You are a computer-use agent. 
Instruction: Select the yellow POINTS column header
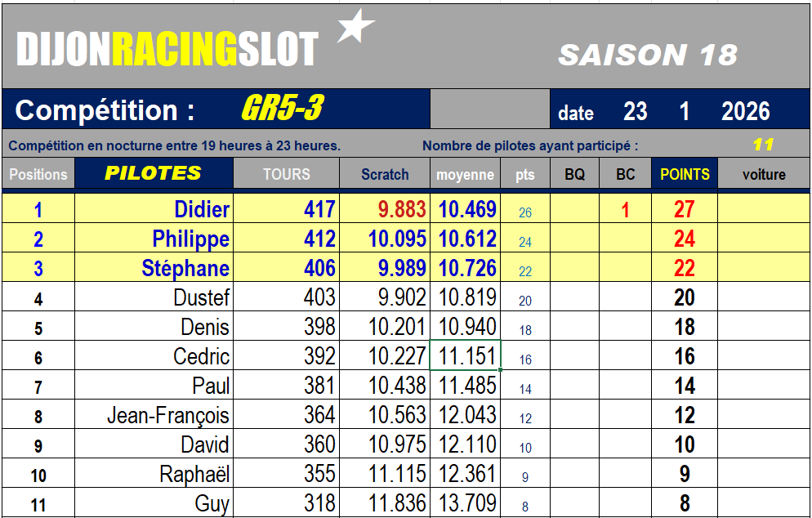[685, 174]
